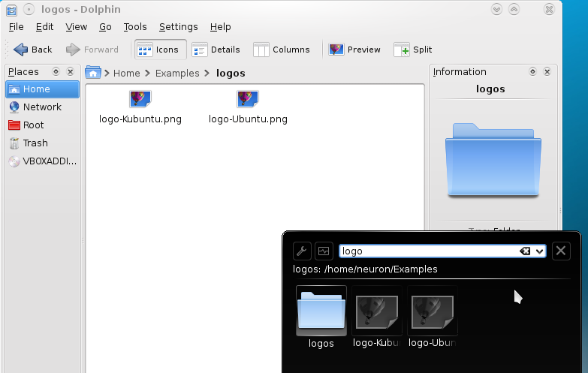This screenshot has width=588, height=373.
Task: Click logos in breadcrumb path
Action: click(x=231, y=73)
